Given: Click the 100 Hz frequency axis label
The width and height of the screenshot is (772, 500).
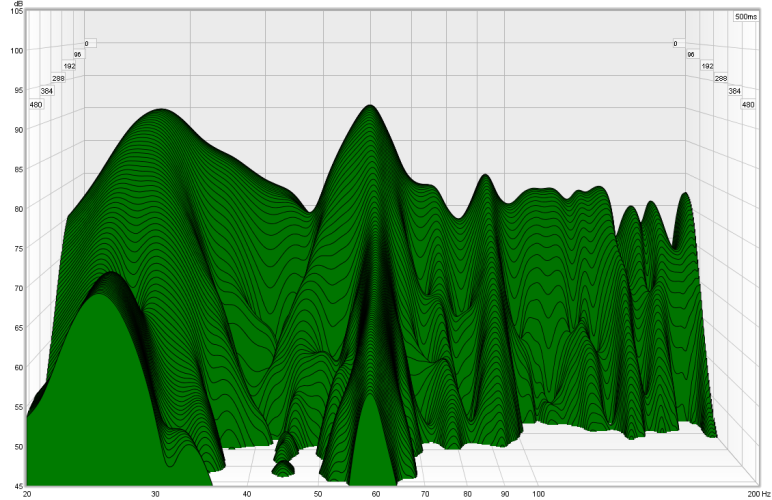Looking at the screenshot, I should [x=538, y=494].
